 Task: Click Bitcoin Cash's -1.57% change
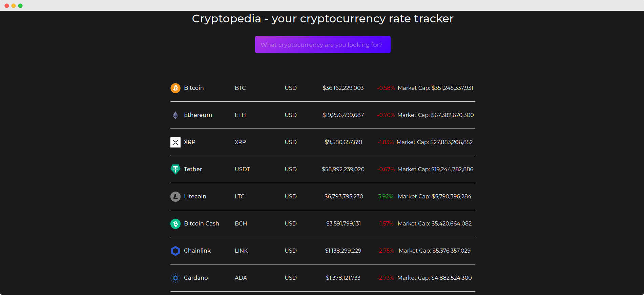(x=386, y=223)
